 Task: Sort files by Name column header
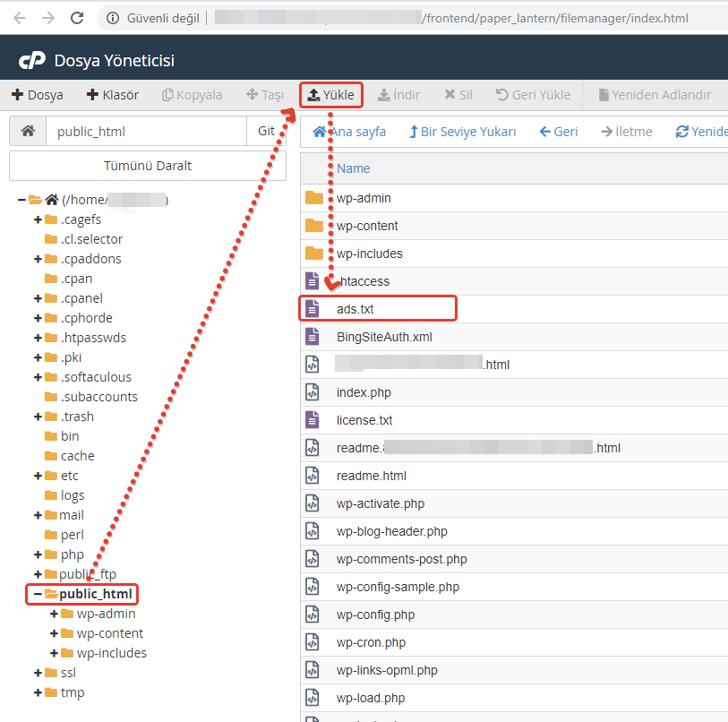353,168
